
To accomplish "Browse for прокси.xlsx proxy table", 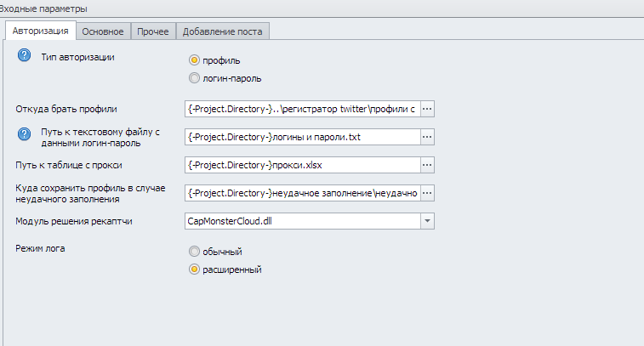I will 428,165.
